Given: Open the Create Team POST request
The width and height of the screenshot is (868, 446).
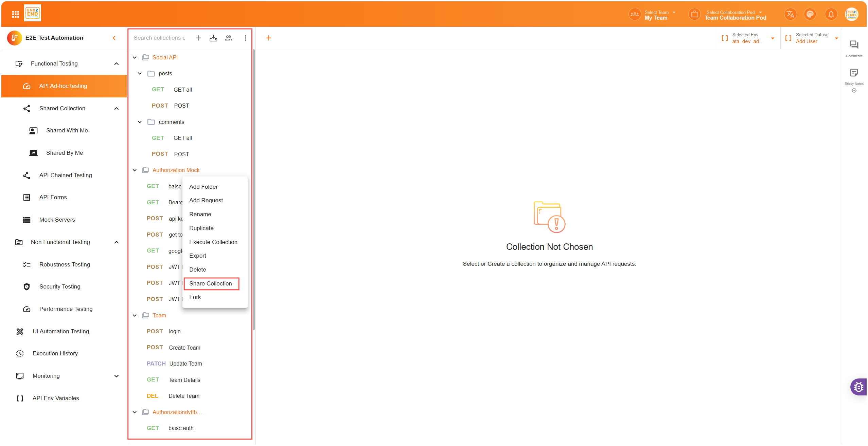Looking at the screenshot, I should [x=184, y=348].
